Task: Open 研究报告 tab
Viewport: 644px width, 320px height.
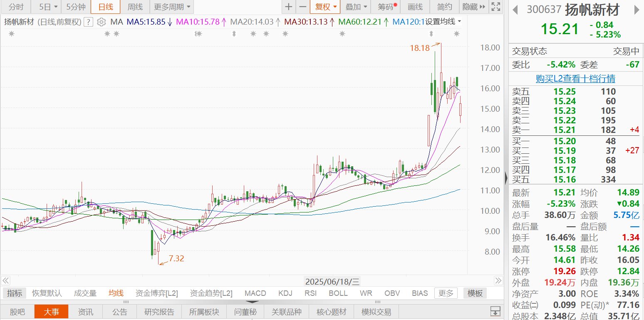Action: tap(159, 312)
